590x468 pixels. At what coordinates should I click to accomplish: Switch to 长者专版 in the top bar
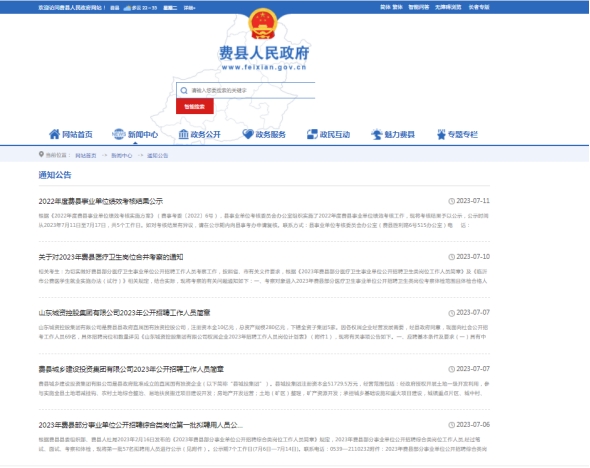479,7
